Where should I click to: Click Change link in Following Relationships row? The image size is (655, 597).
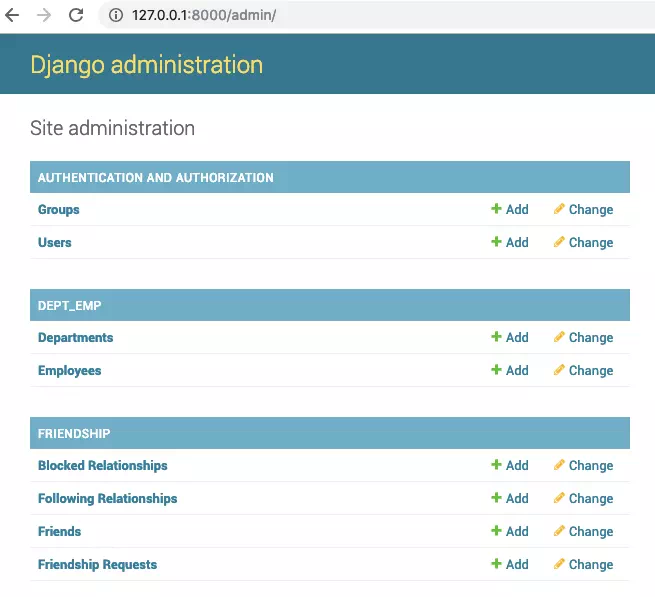tap(591, 498)
